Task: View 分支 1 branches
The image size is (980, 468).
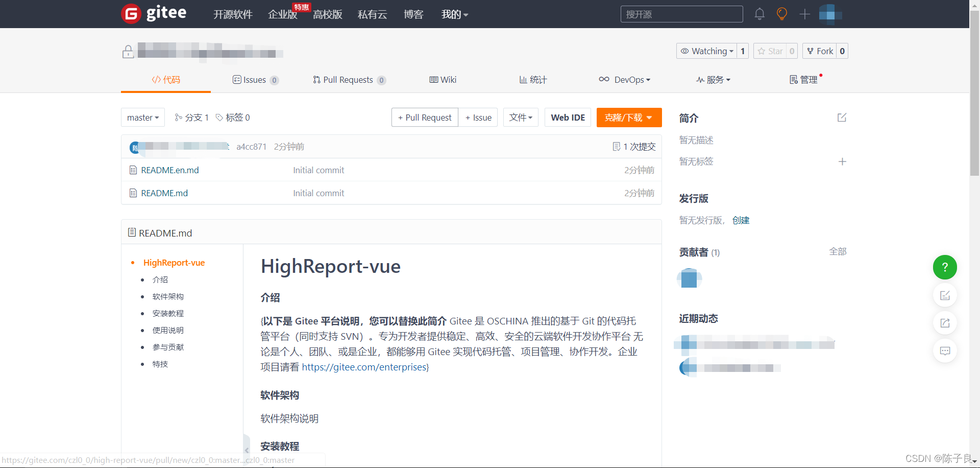Action: coord(192,118)
